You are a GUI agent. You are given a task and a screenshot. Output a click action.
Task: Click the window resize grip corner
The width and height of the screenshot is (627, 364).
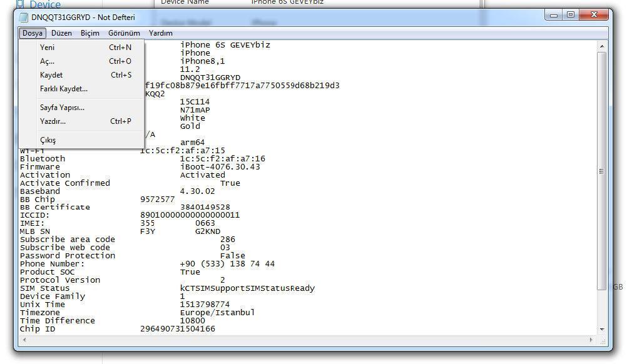point(603,340)
